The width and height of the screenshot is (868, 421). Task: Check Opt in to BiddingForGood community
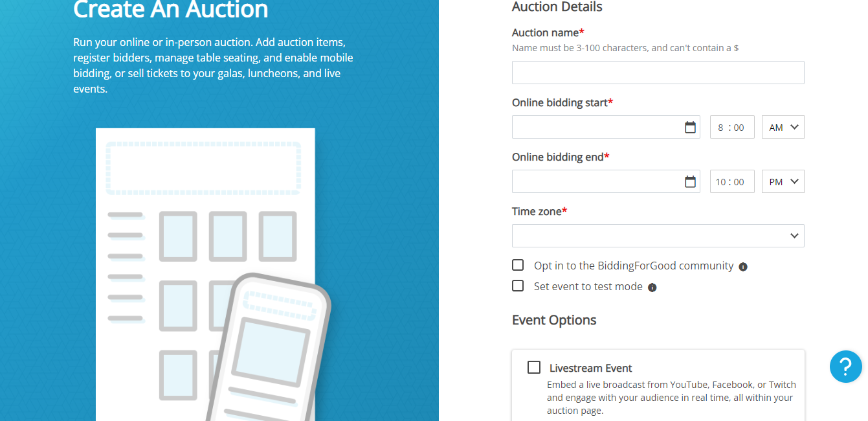(x=518, y=265)
